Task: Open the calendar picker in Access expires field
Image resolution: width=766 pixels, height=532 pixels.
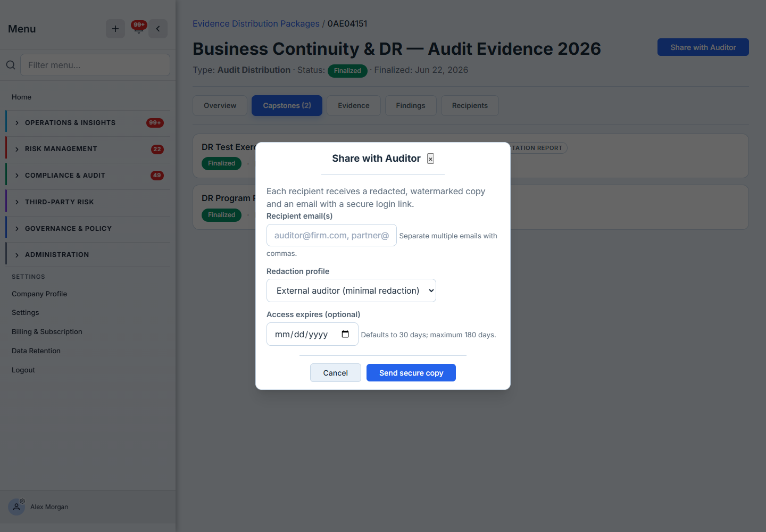Action: [345, 334]
